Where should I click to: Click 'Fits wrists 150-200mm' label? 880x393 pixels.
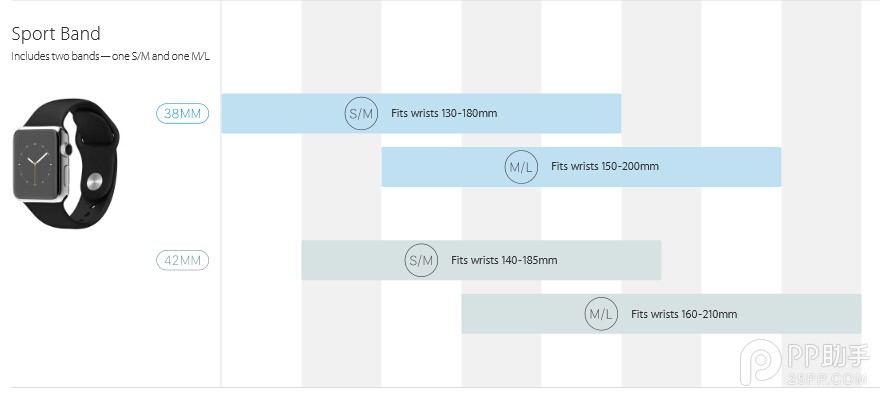(x=605, y=167)
